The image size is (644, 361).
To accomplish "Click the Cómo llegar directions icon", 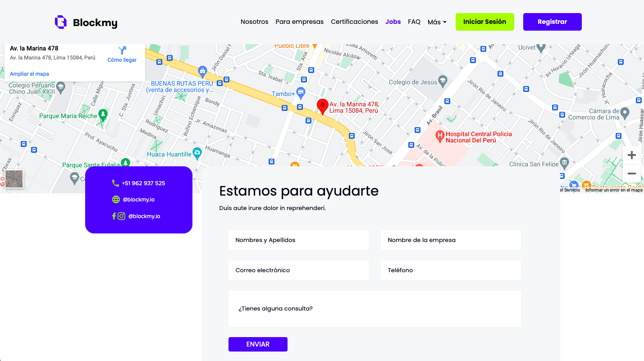I will [122, 50].
